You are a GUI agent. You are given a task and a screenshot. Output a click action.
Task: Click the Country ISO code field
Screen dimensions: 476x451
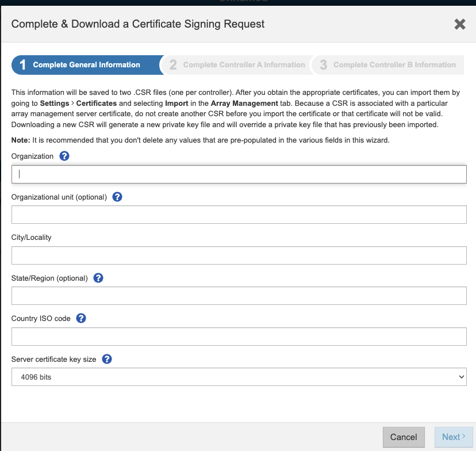[x=239, y=336]
